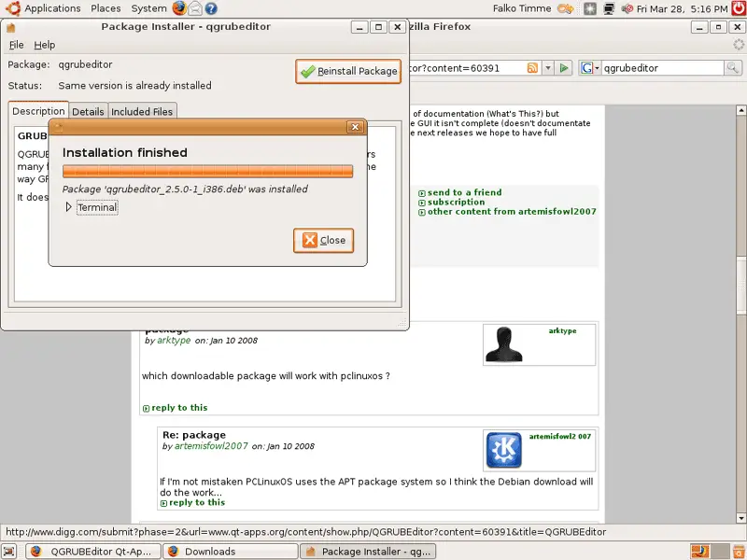The image size is (747, 560).
Task: Switch to Package Installer taskbar entry
Action: 368,552
